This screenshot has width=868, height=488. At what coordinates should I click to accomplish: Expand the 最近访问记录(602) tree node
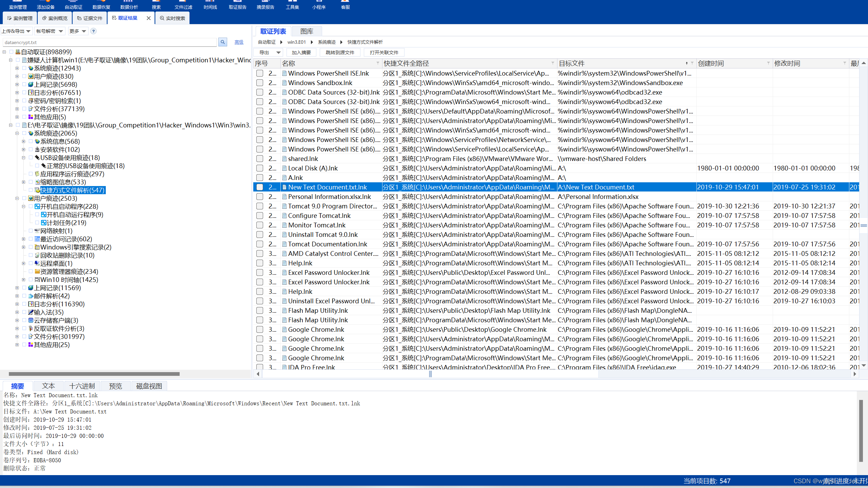pyautogui.click(x=23, y=239)
